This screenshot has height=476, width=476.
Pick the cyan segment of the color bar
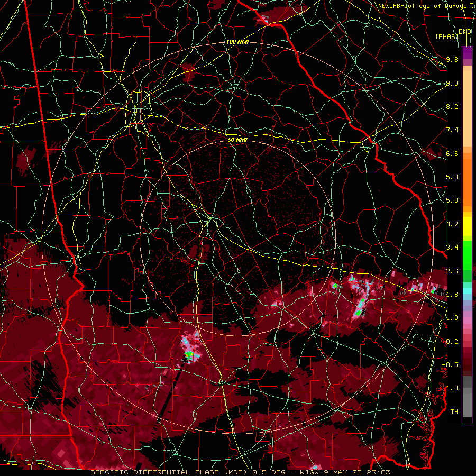[x=467, y=290]
